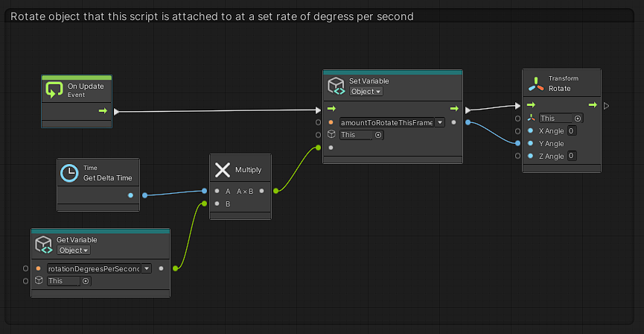The height and width of the screenshot is (334, 644).
Task: Expand the rotationDegreesPerSecond variable name dropdown
Action: tap(147, 268)
